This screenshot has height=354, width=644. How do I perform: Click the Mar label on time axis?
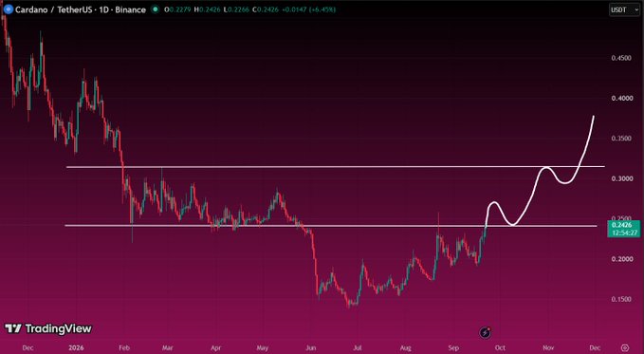(x=168, y=348)
